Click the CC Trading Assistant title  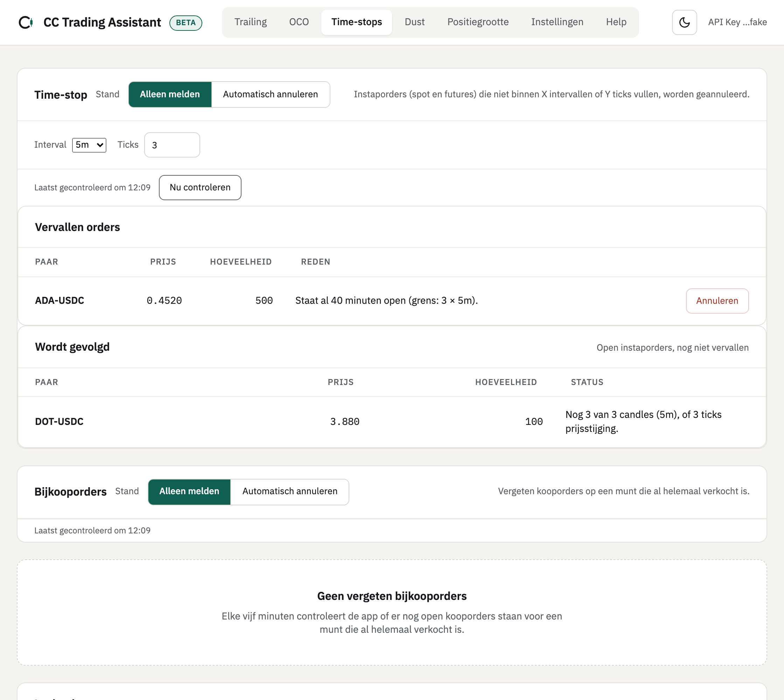point(102,22)
